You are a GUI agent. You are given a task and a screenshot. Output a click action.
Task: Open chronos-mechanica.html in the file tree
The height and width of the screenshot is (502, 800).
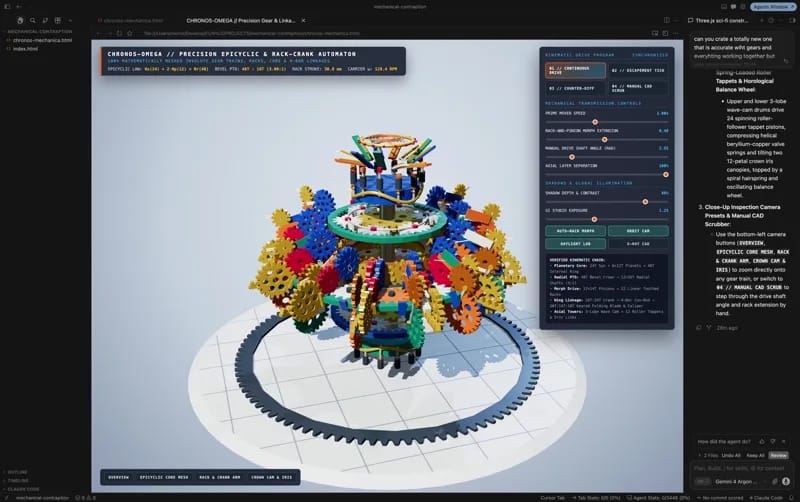point(42,40)
